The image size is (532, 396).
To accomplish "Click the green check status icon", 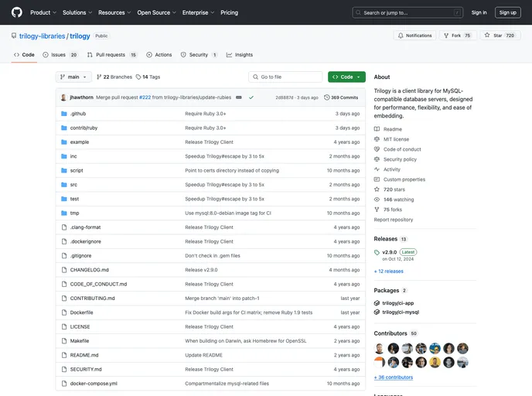I will (251, 97).
